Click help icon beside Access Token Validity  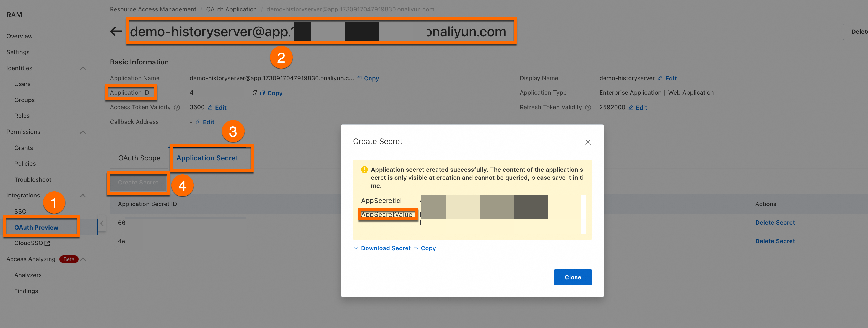[x=176, y=108]
